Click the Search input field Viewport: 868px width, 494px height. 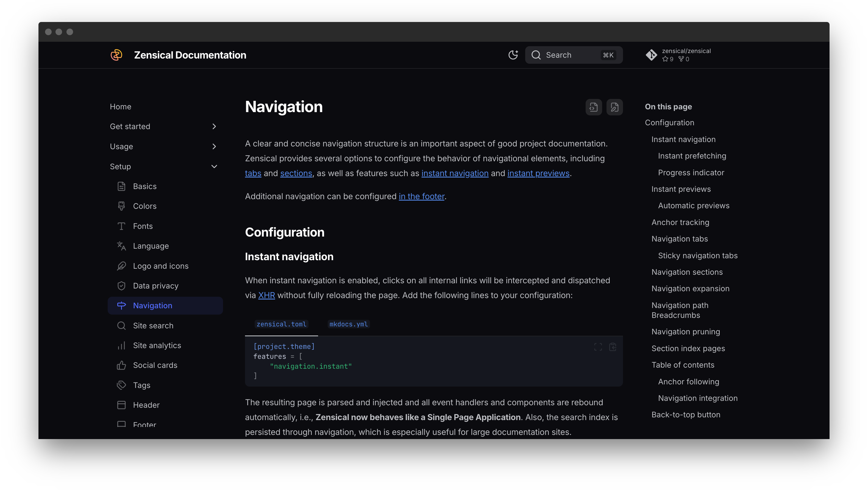tap(573, 55)
